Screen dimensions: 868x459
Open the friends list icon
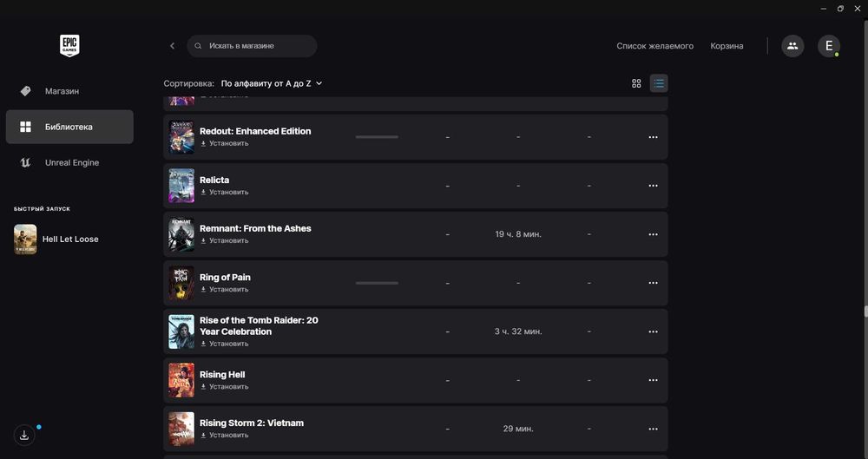point(792,46)
